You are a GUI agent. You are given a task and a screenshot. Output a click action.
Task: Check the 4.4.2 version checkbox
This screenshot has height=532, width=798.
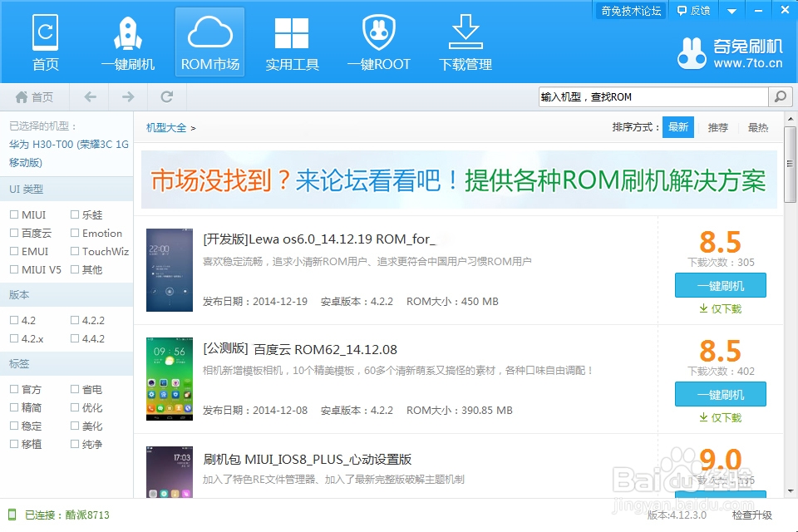[x=75, y=338]
